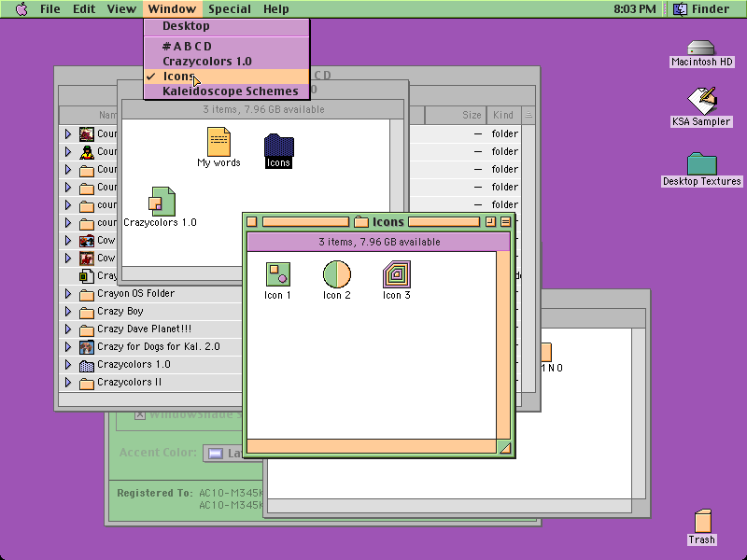Choose Kaleidoscope Schemes window entry

pyautogui.click(x=227, y=91)
